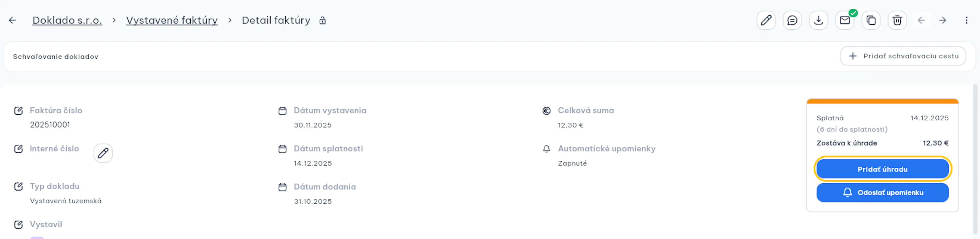Click the Pridať úhradu button
This screenshot has width=980, height=239.
click(x=882, y=169)
